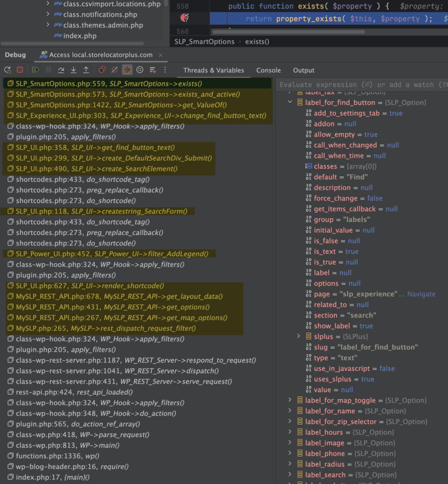This screenshot has height=484, width=448.
Task: Expand the label_for_map_toggle option
Action: [x=290, y=400]
